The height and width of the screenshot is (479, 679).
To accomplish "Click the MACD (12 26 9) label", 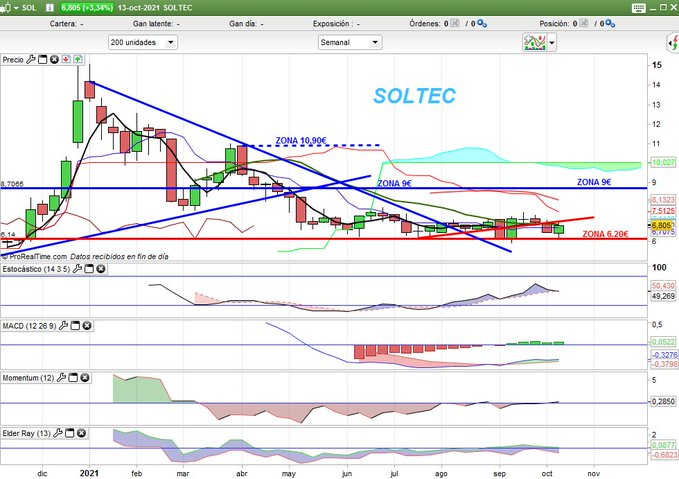I will (x=29, y=326).
